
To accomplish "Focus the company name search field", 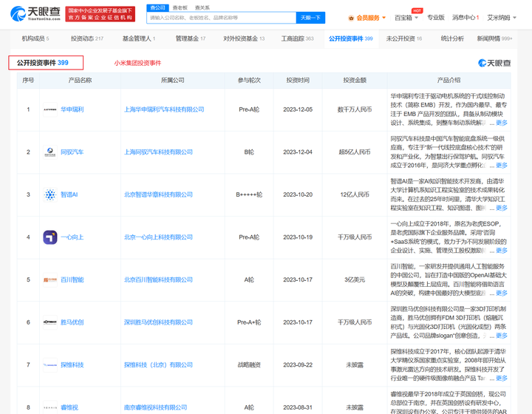I will pos(221,18).
